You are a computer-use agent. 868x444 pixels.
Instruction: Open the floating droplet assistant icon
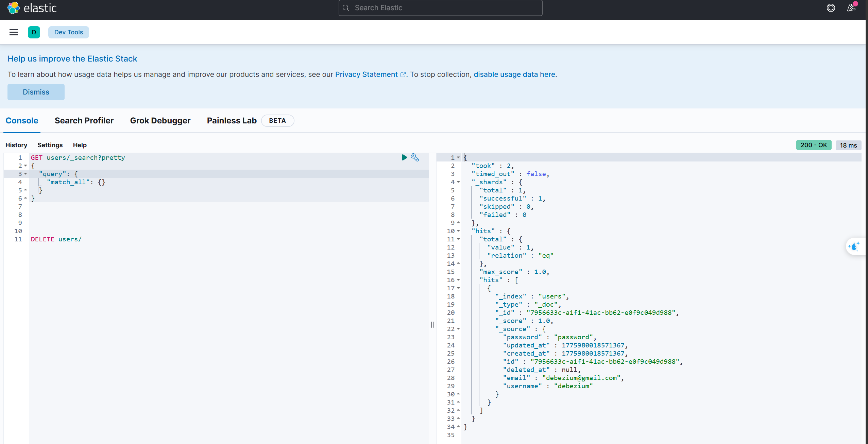[854, 246]
